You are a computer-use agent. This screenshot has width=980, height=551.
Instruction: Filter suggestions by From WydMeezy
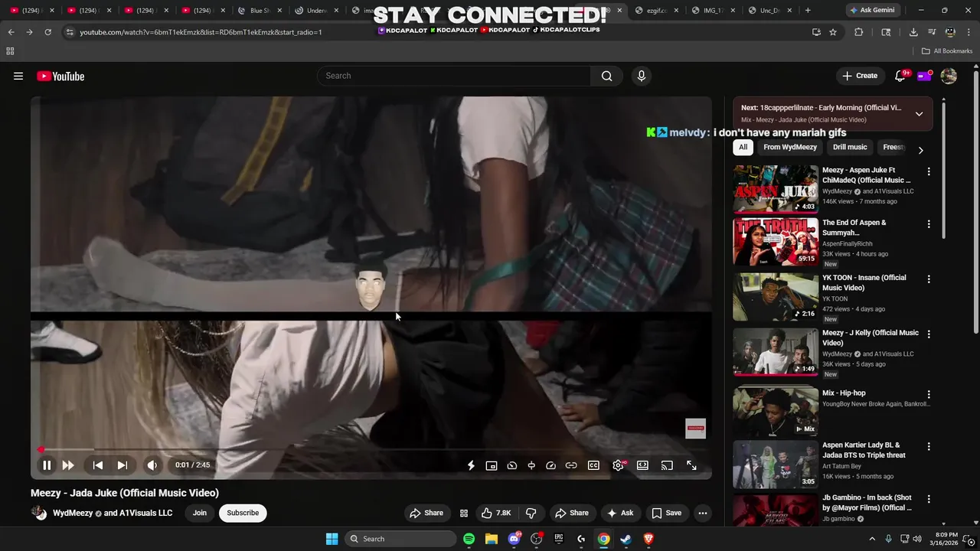(x=790, y=147)
